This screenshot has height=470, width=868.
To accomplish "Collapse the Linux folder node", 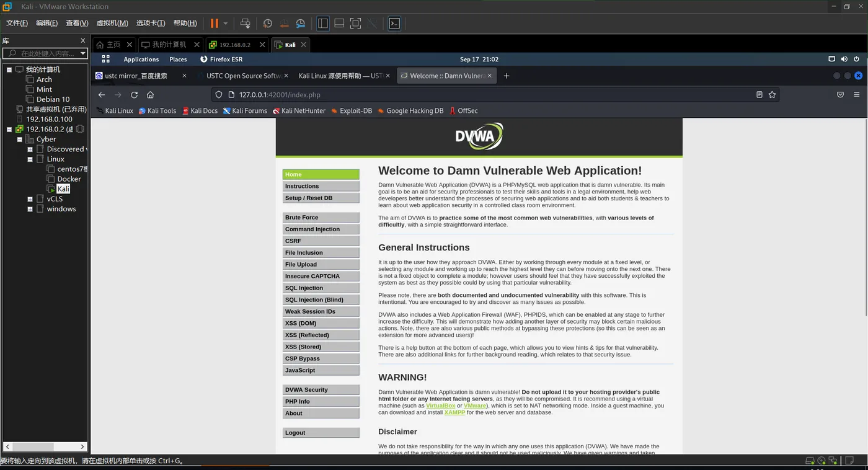I will pyautogui.click(x=30, y=159).
